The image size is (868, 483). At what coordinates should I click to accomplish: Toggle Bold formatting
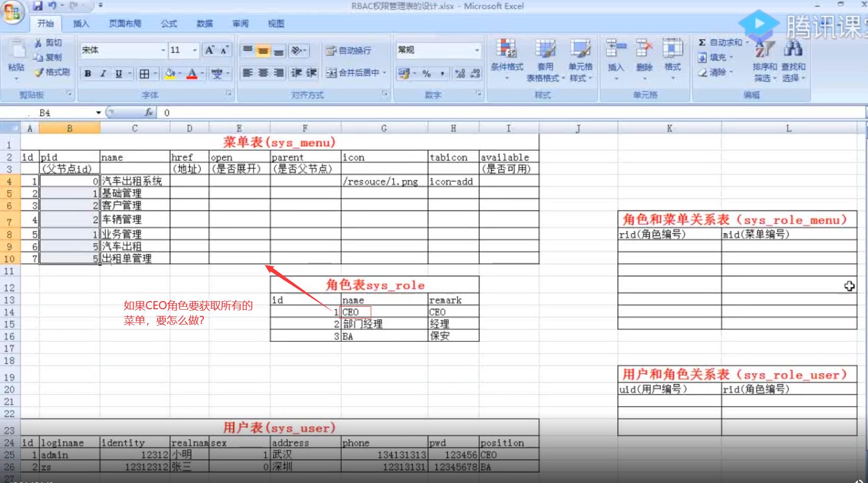click(x=88, y=73)
